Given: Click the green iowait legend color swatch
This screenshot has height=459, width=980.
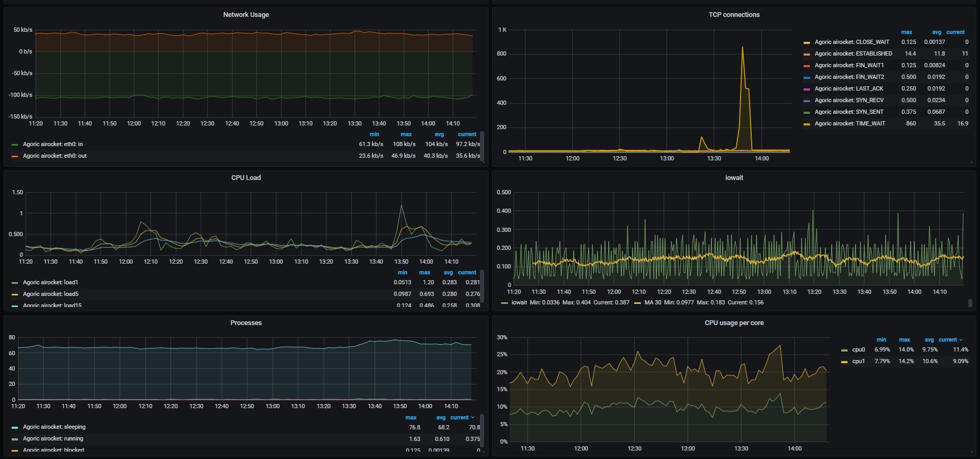Looking at the screenshot, I should (505, 303).
